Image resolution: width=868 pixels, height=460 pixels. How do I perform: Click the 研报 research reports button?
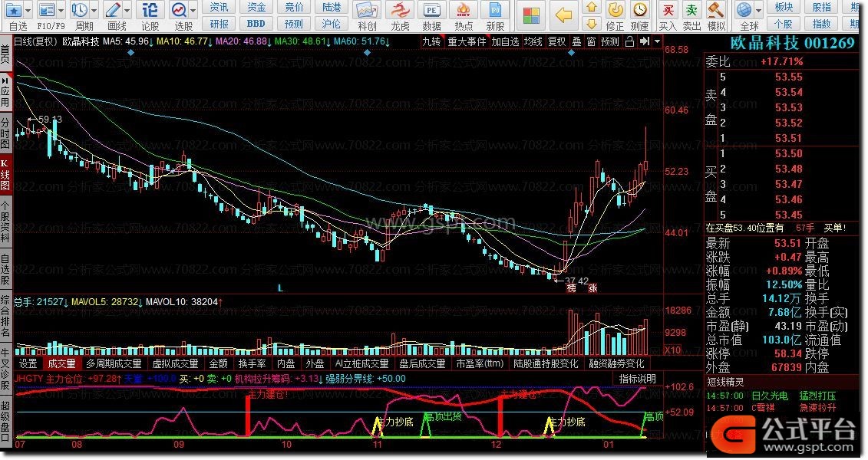[x=219, y=24]
